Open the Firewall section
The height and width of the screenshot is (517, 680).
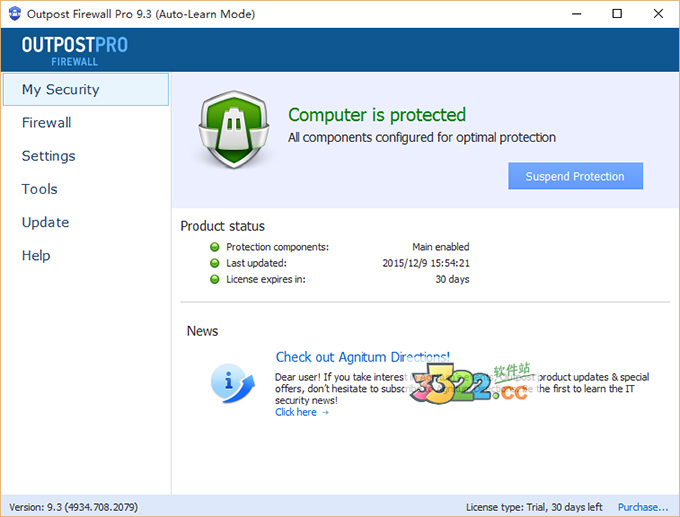click(x=46, y=123)
